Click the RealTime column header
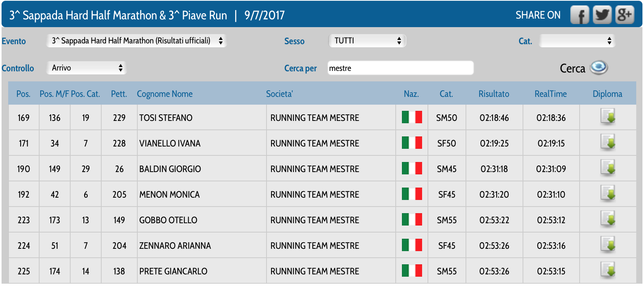Viewport: 644px width, 286px height. coord(550,94)
